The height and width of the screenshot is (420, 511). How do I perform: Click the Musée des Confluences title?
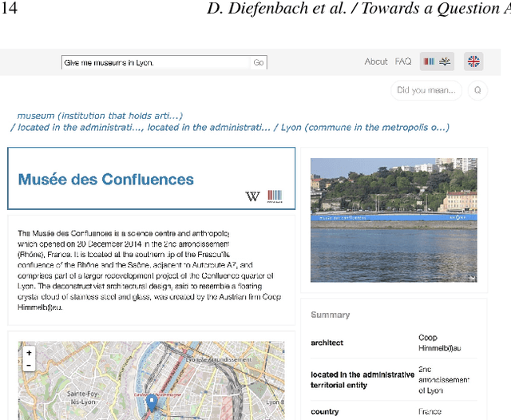[x=105, y=180]
